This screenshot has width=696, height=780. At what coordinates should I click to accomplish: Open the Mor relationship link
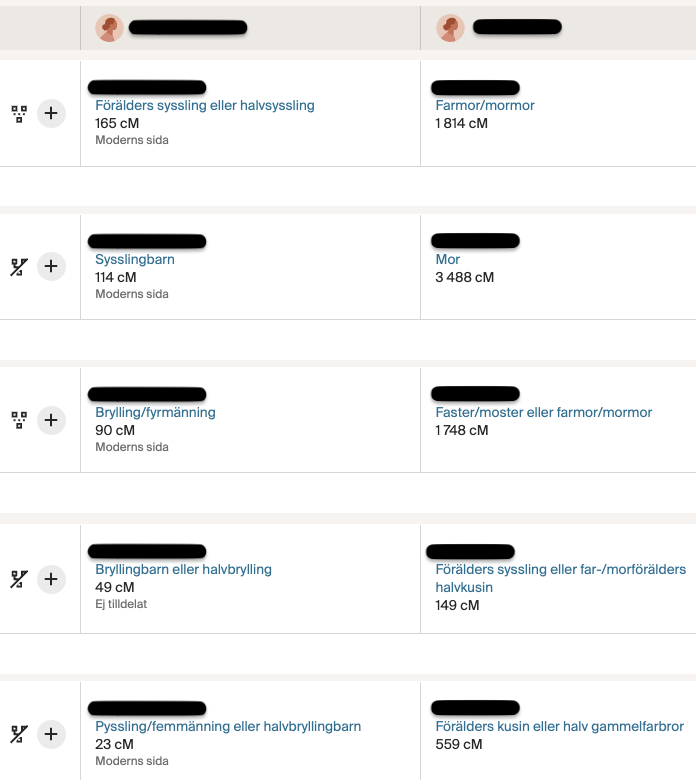447,259
